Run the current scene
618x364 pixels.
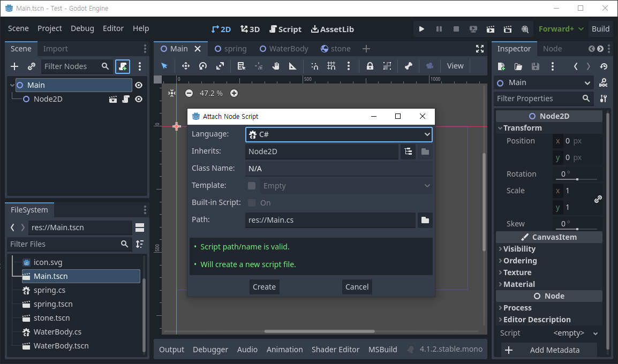491,29
